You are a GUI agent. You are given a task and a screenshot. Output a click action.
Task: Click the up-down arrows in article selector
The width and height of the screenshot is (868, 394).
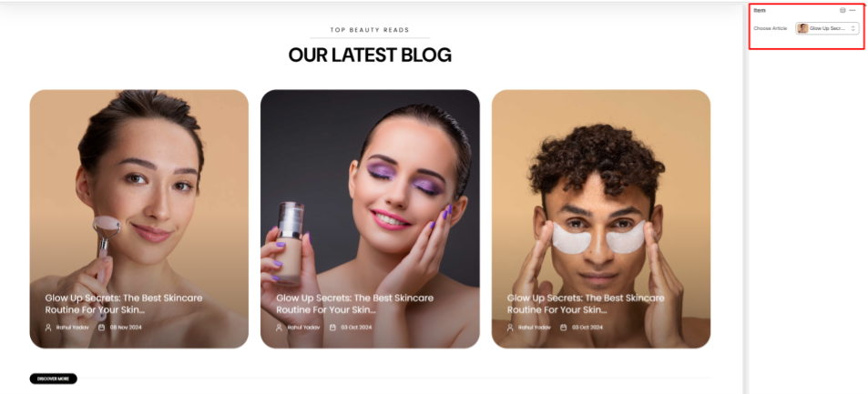pos(853,28)
